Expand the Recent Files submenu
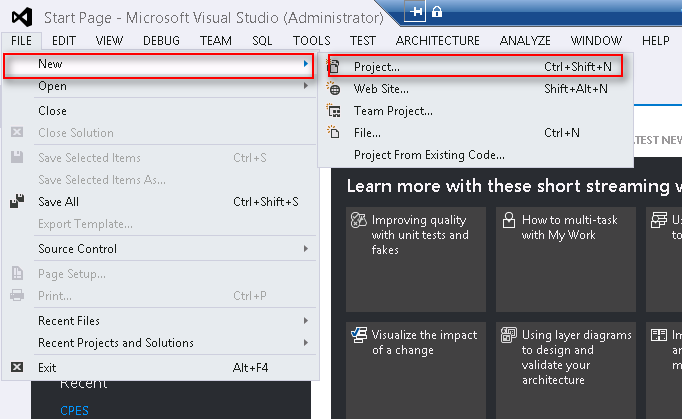The image size is (682, 419). coord(306,321)
